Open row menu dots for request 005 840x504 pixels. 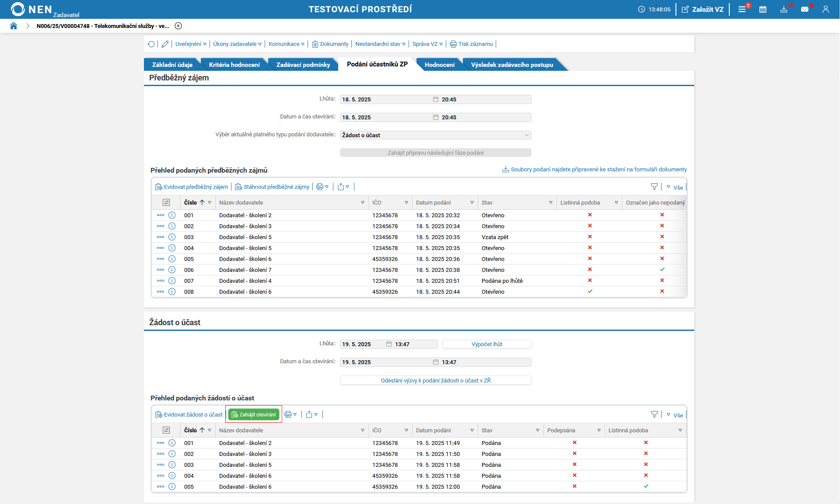161,487
